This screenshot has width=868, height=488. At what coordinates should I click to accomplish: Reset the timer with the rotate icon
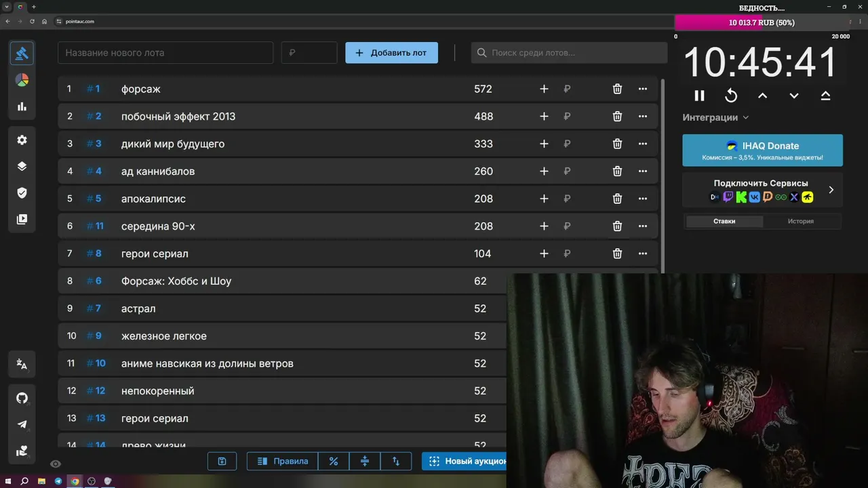tap(731, 96)
